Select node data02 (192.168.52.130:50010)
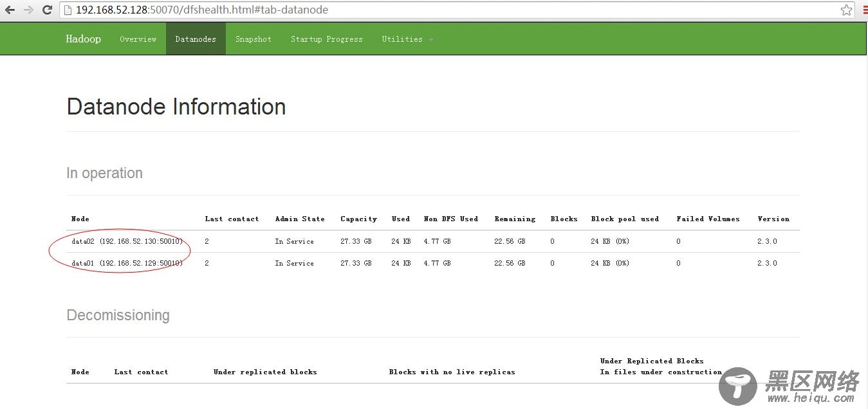868x409 pixels. 127,241
